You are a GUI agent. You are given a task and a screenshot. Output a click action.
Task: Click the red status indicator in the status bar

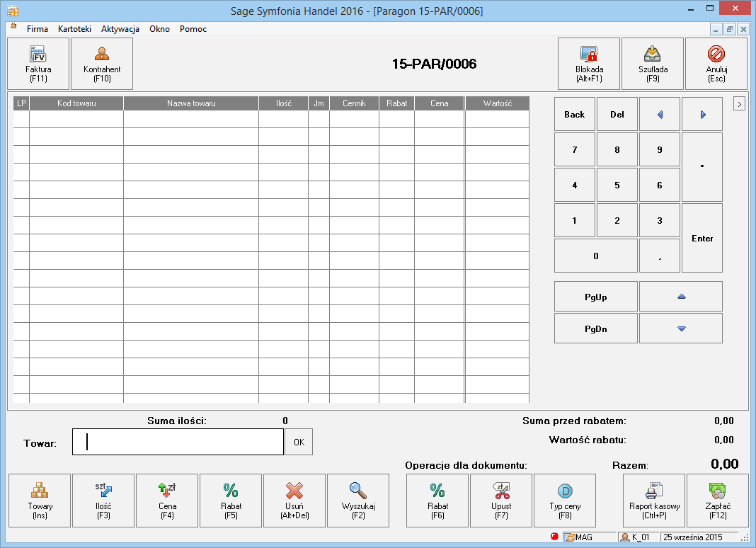tap(554, 537)
